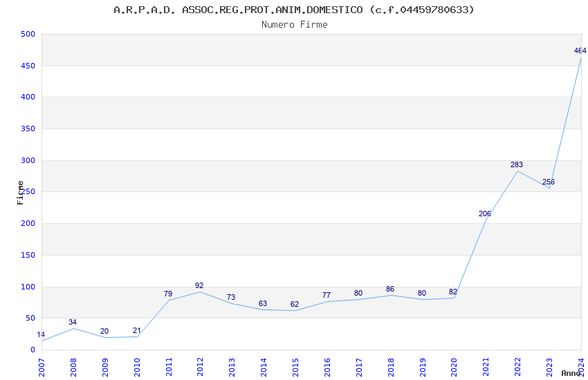
Task: Click the x-axis year 2020
Action: click(454, 367)
